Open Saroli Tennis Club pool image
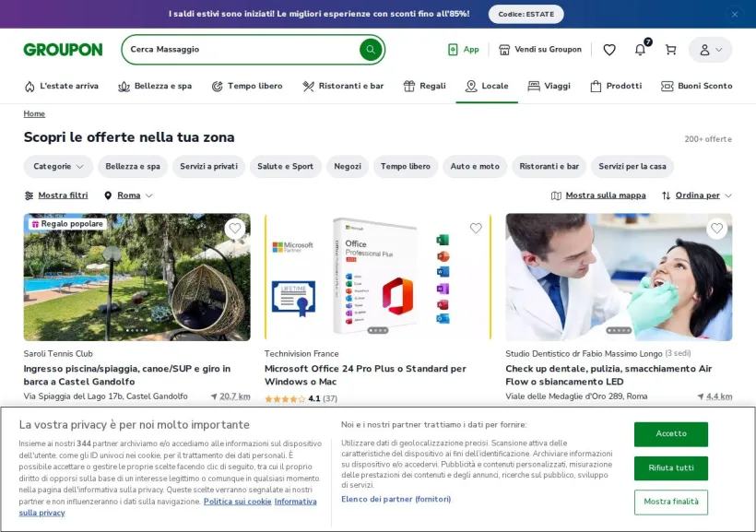Image resolution: width=756 pixels, height=532 pixels. point(137,278)
